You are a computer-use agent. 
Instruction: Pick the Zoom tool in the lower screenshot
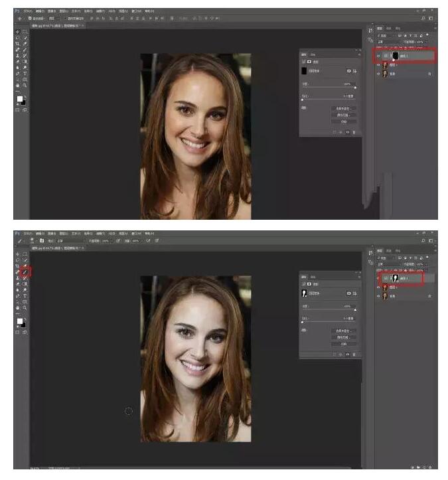pos(25,307)
